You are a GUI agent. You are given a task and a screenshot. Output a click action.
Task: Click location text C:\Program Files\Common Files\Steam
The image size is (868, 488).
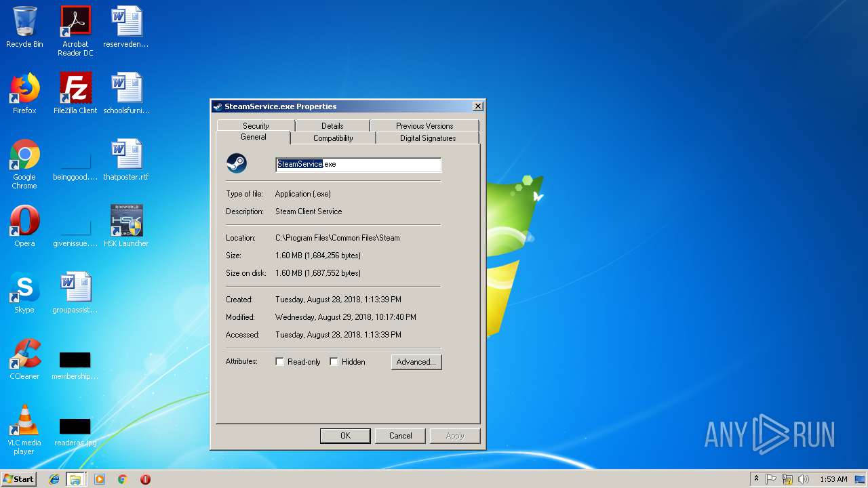(338, 238)
